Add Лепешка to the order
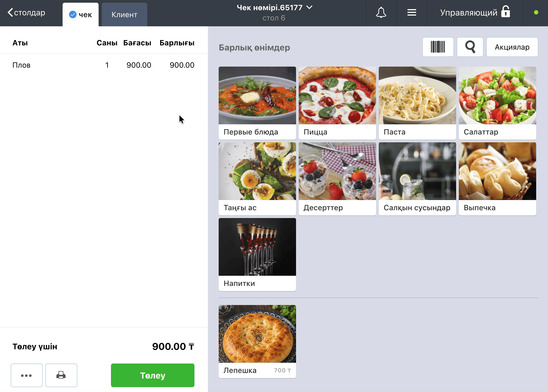Image resolution: width=548 pixels, height=392 pixels. click(257, 341)
